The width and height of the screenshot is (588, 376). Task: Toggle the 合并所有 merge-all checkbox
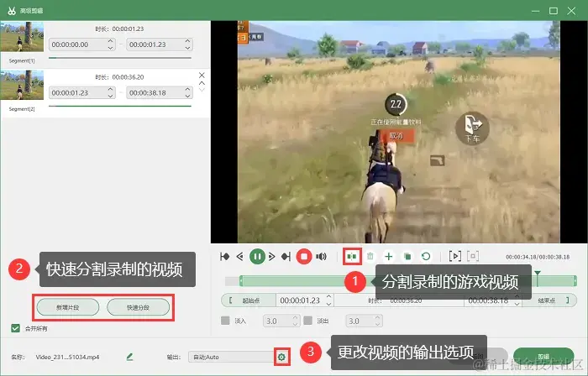coord(15,328)
